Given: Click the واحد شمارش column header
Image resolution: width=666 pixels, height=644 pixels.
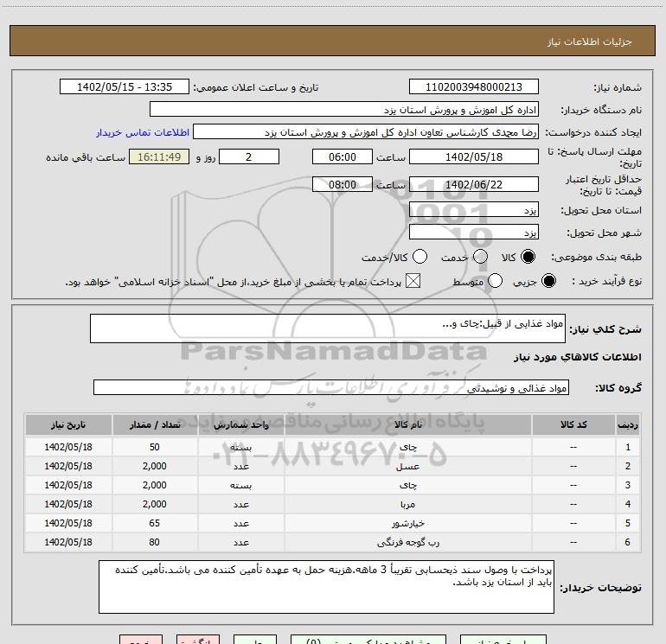Looking at the screenshot, I should [x=240, y=425].
